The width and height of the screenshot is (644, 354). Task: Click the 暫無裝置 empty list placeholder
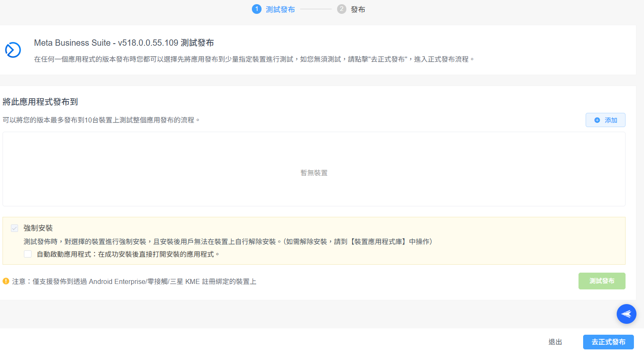[314, 173]
